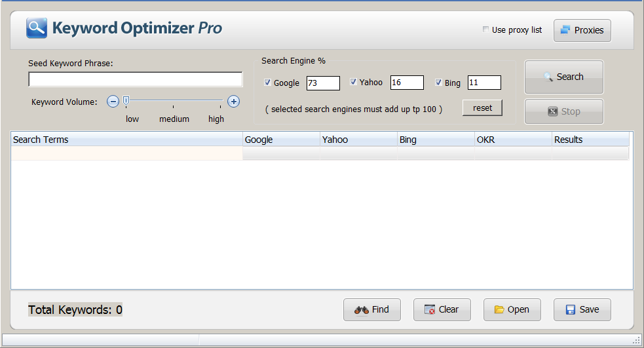Image resolution: width=644 pixels, height=348 pixels.
Task: Click the Stop button
Action: (x=564, y=111)
